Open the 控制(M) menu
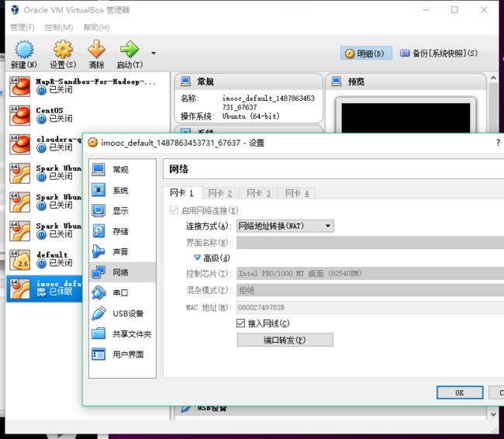This screenshot has width=504, height=439. (58, 27)
